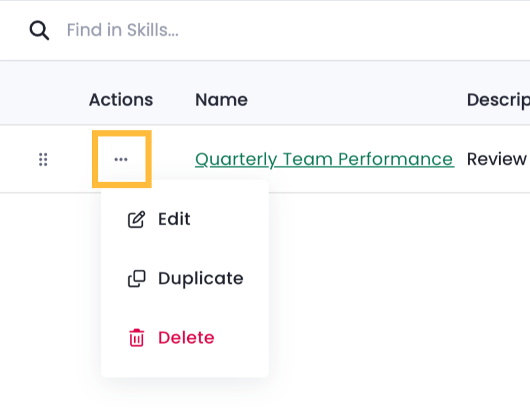
Task: Click the truncated Description column header
Action: coord(498,100)
